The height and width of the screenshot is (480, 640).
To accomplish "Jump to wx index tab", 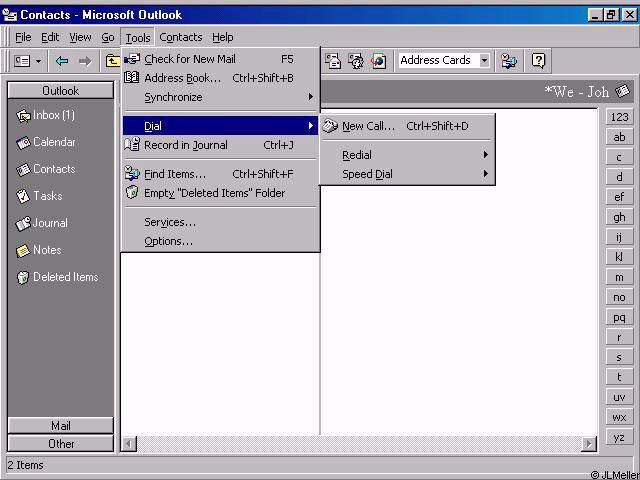I will (619, 417).
